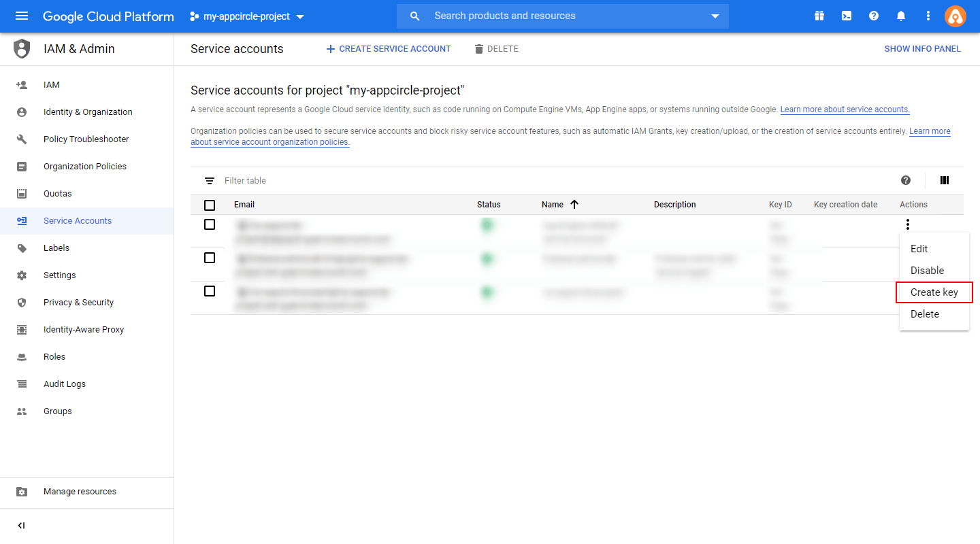Open the gift free trial icon
This screenshot has height=544, width=980.
tap(819, 16)
